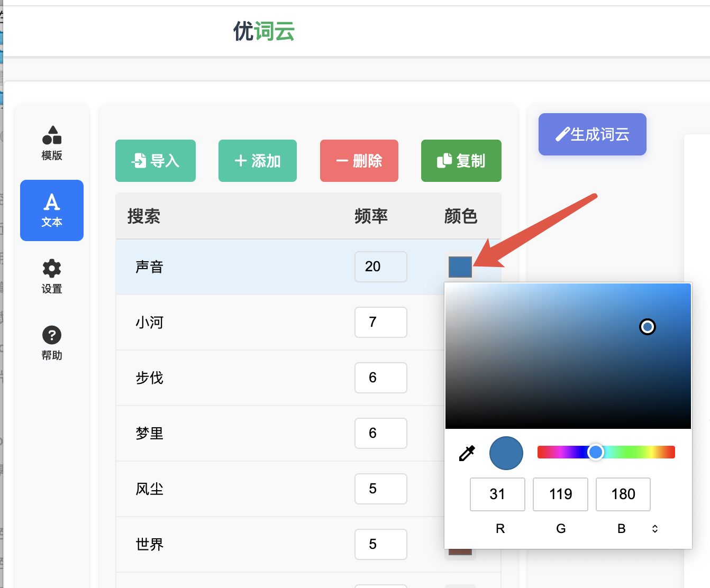This screenshot has height=588, width=710.
Task: Switch RGB color format using the stepper arrows
Action: point(654,528)
